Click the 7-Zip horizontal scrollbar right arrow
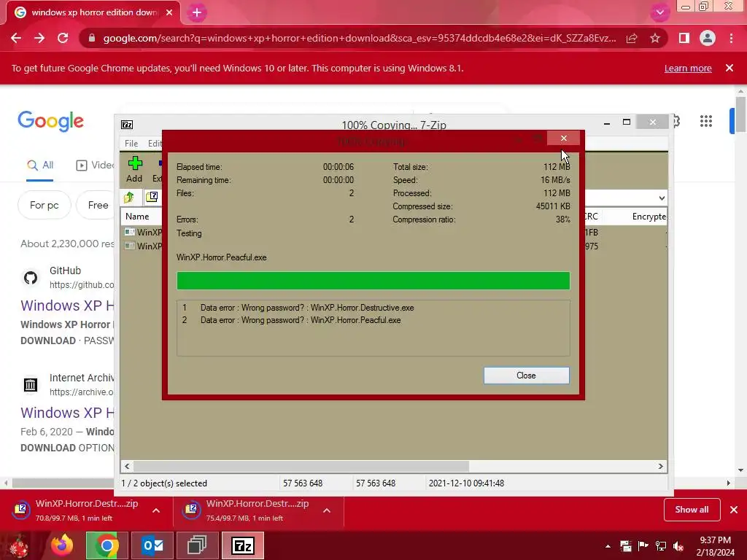747x560 pixels. 661,466
